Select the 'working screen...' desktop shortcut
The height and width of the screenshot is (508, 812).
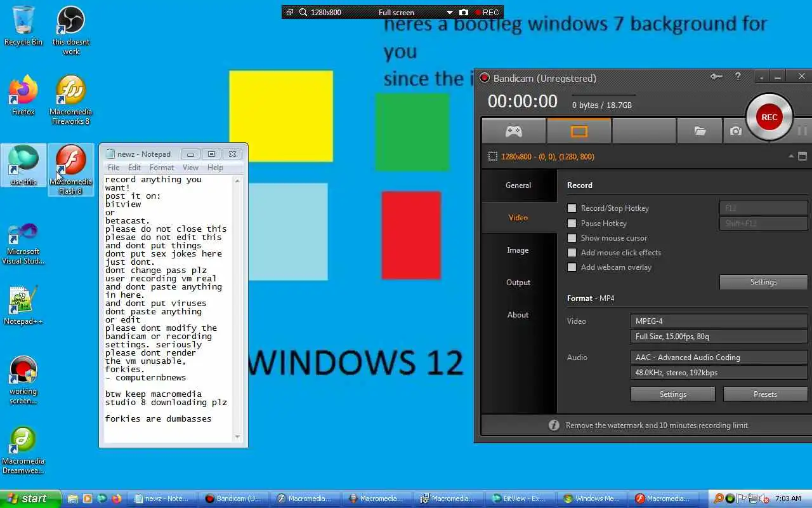tap(23, 380)
